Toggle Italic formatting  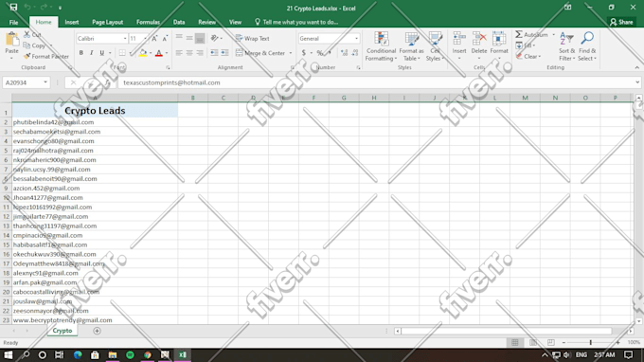coord(91,53)
